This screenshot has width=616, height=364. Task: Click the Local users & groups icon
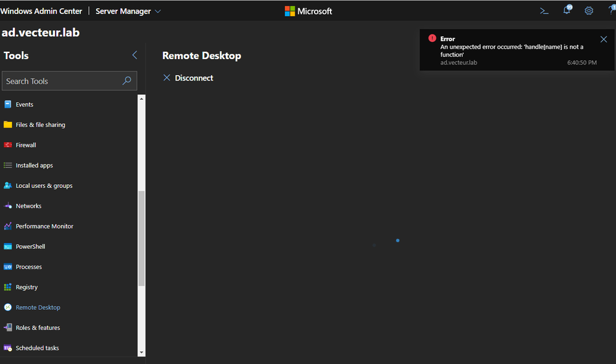point(8,185)
